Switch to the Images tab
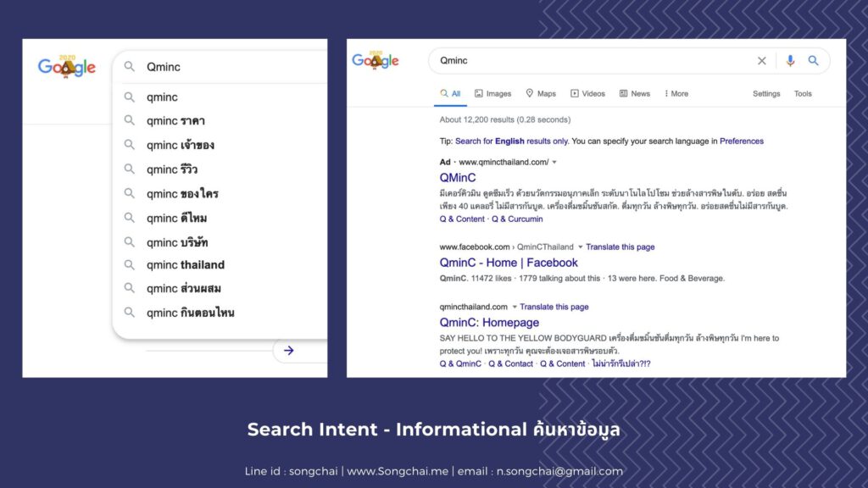The height and width of the screenshot is (488, 868). tap(492, 93)
